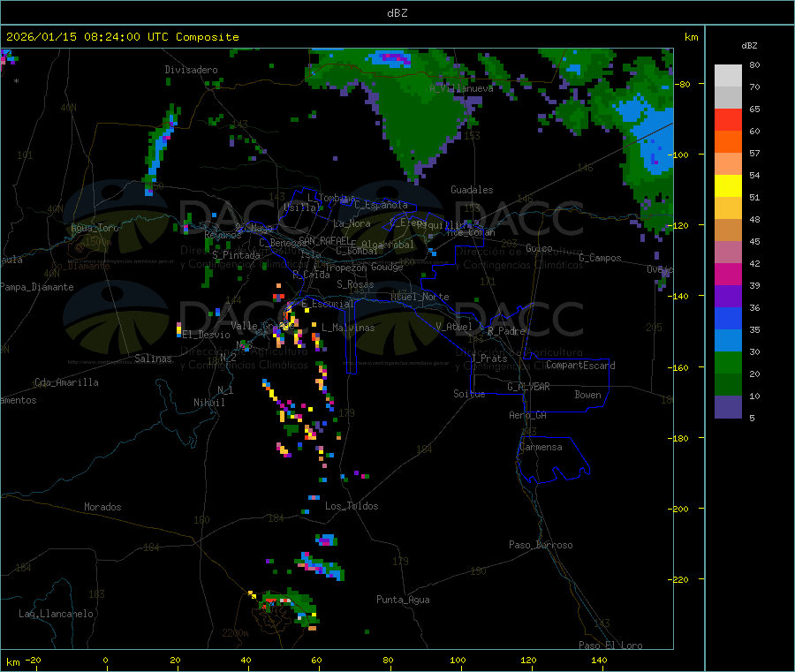Click the Lag.Llancanelo map label
The width and height of the screenshot is (795, 672).
coord(56,614)
